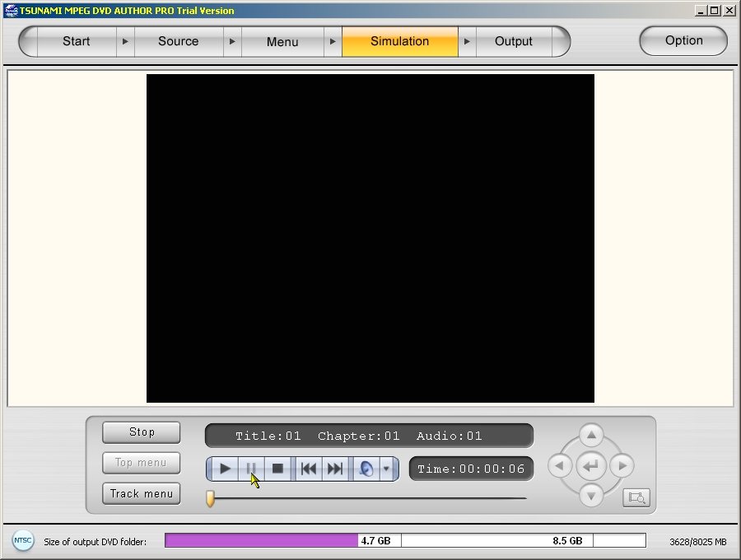The width and height of the screenshot is (741, 560).
Task: Click the arrow between Source and Menu
Action: point(232,41)
